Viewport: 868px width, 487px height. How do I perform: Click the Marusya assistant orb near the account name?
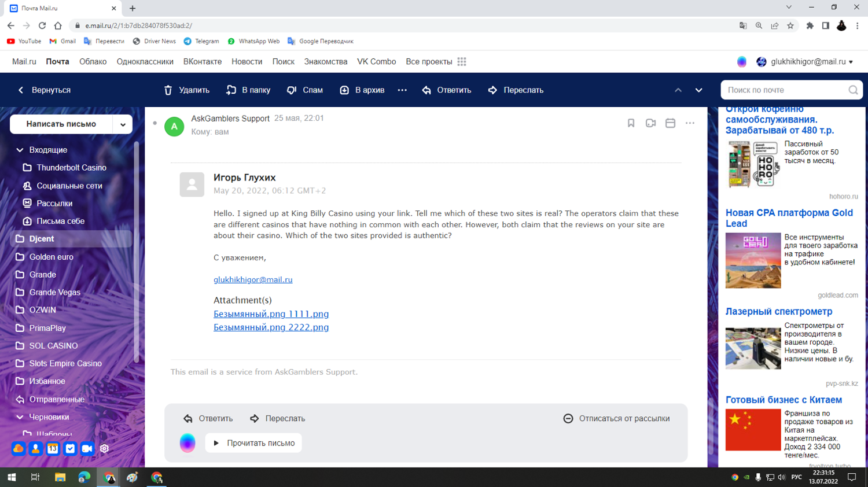742,62
